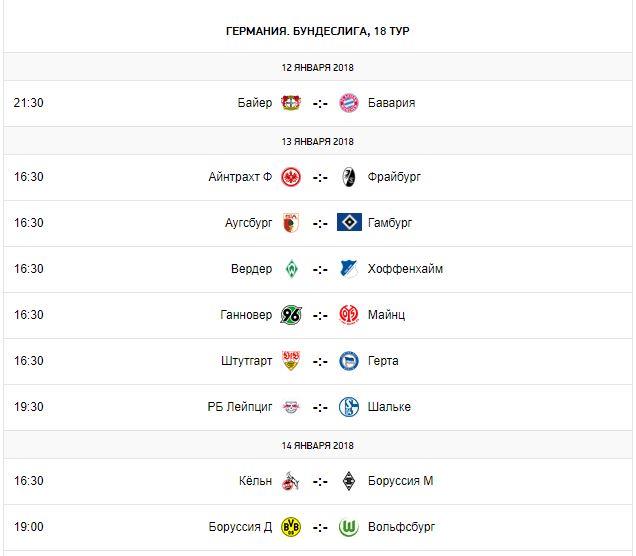This screenshot has width=636, height=556.
Task: Click the Freiburg club logo
Action: (x=348, y=177)
